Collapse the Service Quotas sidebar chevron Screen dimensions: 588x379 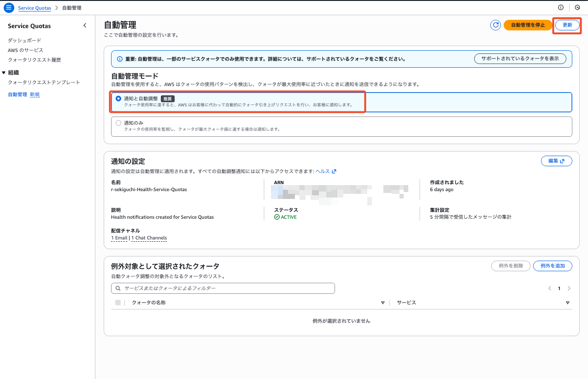tap(85, 26)
